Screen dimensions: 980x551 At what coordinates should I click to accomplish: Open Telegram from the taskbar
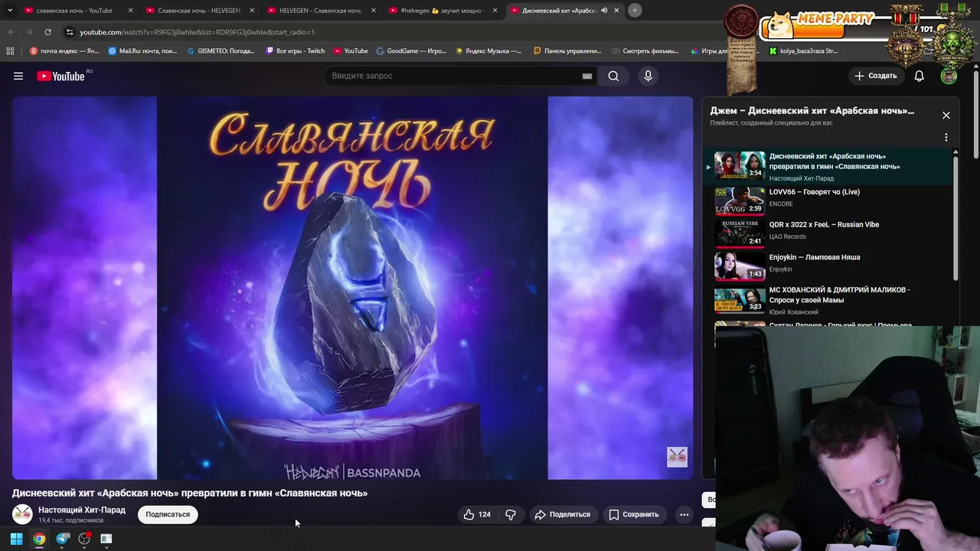[62, 539]
